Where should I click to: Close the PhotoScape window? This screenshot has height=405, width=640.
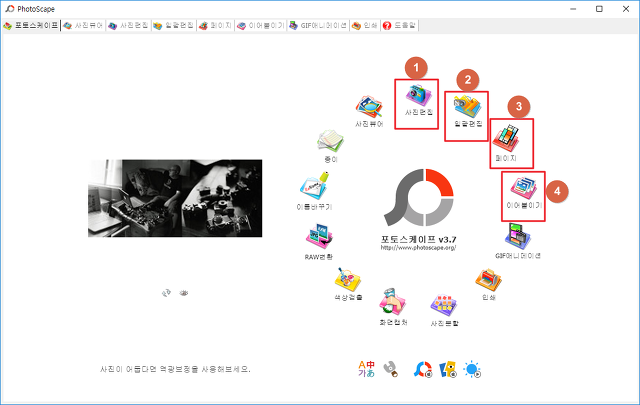(x=626, y=9)
